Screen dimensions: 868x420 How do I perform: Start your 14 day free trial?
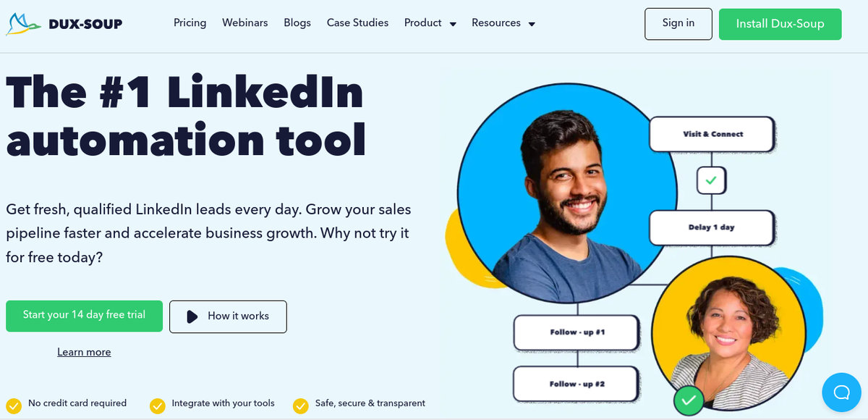[x=84, y=316]
